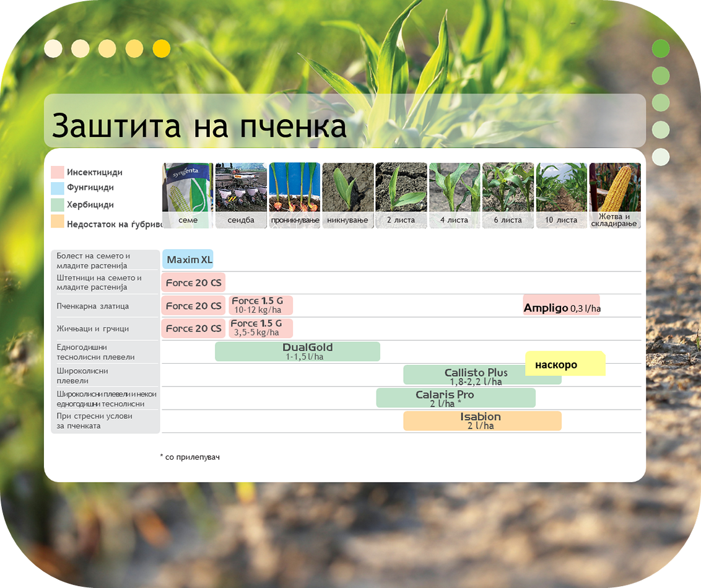Click the 'Фунгициди' legend text
This screenshot has width=701, height=588.
point(90,187)
